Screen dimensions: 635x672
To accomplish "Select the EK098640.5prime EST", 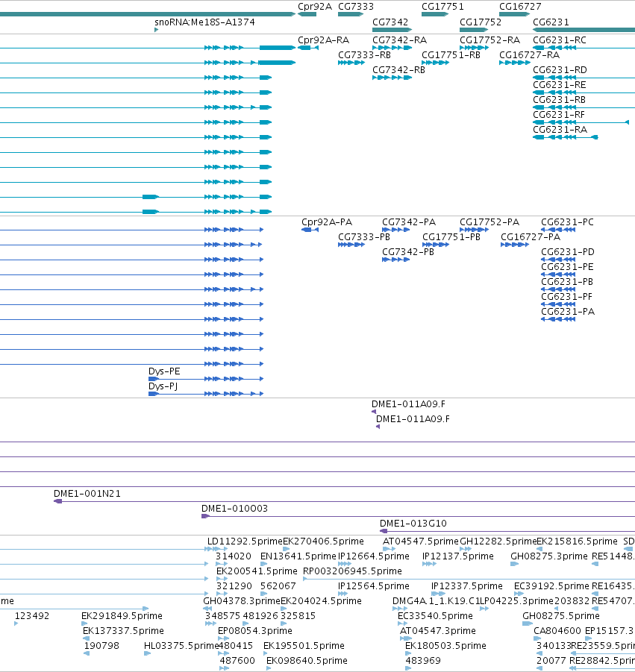I will click(269, 668).
